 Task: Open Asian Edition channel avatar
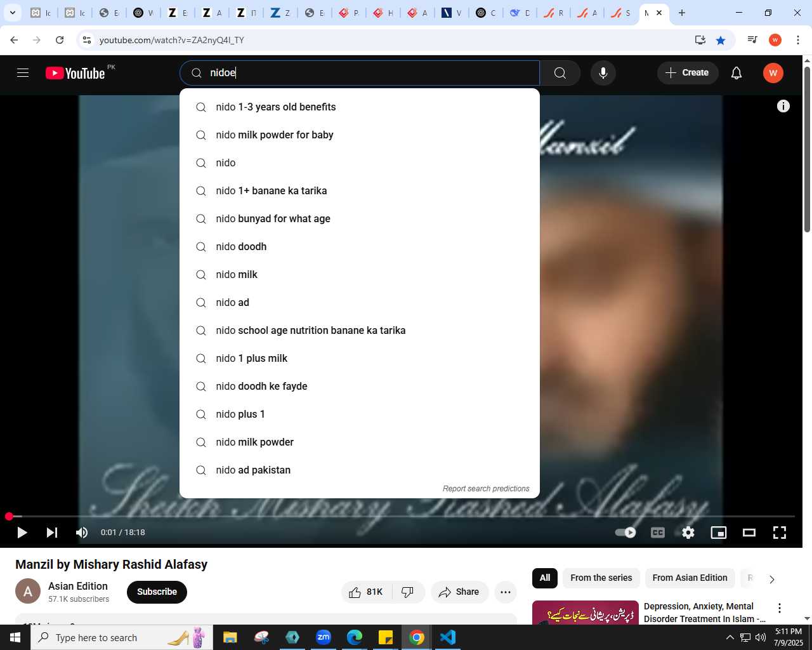(x=28, y=592)
